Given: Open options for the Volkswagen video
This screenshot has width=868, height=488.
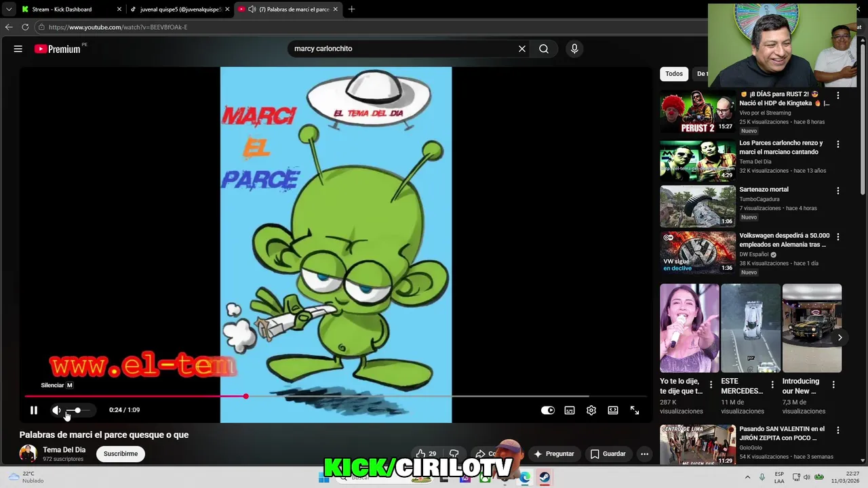Looking at the screenshot, I should pyautogui.click(x=838, y=237).
